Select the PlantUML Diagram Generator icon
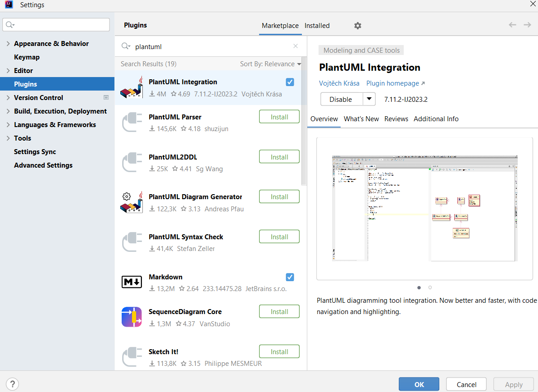538x392 pixels. click(132, 202)
